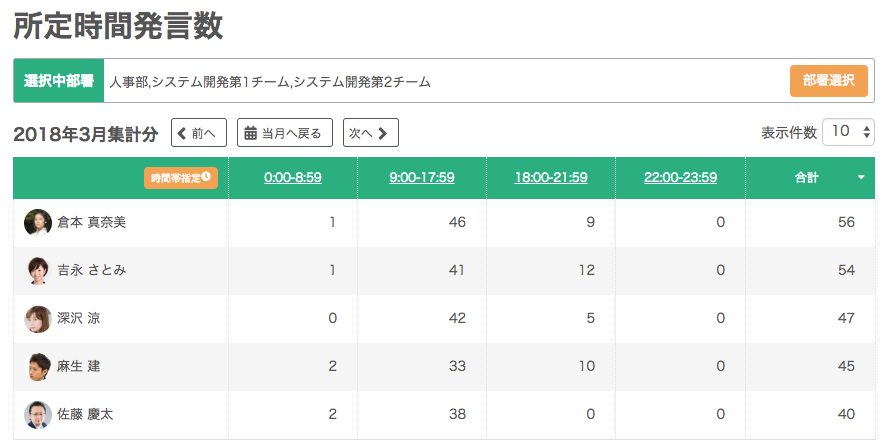
Task: Click the avatar of 深沢 涼
Action: tap(38, 319)
